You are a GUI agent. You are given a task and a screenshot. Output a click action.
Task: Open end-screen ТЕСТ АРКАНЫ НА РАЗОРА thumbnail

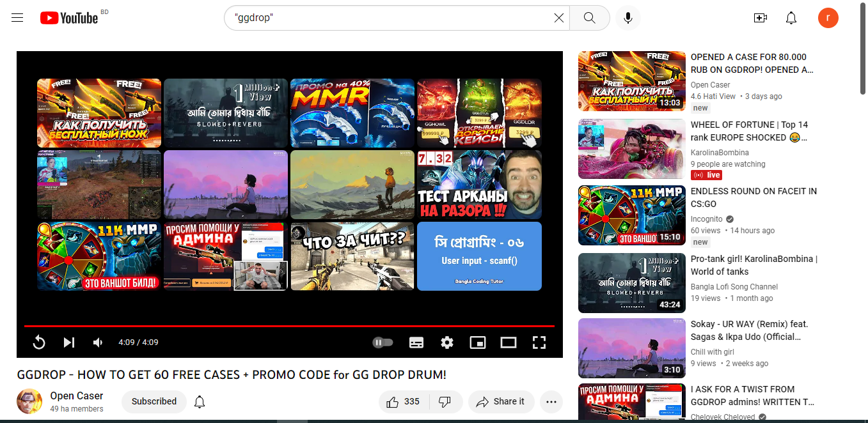tap(479, 185)
